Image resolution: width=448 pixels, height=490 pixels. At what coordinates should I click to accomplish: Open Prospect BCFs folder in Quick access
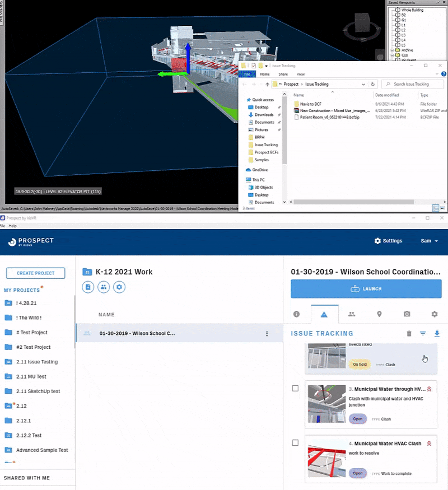[263, 152]
